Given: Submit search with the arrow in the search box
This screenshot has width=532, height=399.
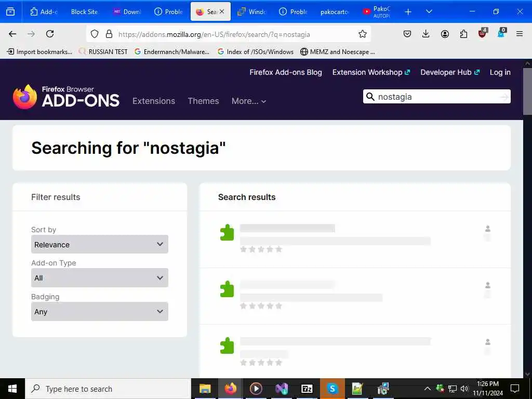Looking at the screenshot, I should [x=504, y=97].
